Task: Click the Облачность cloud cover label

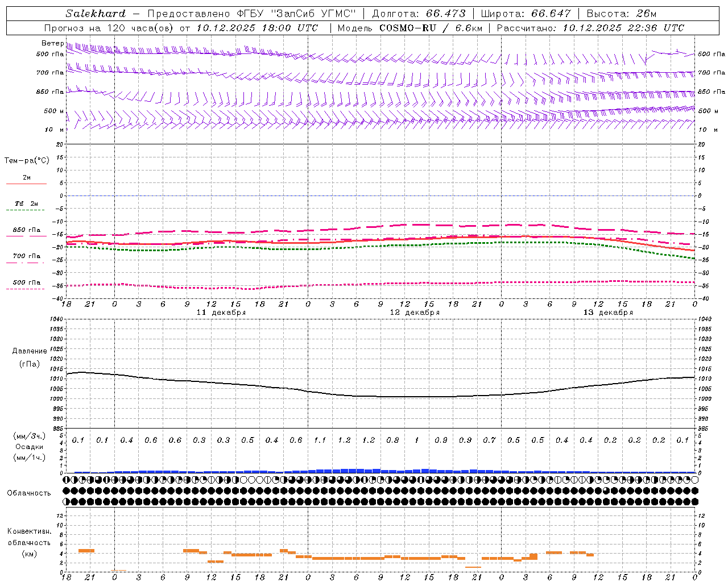Action: point(29,493)
